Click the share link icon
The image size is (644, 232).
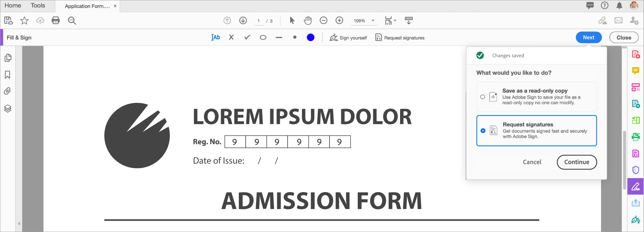point(602,21)
